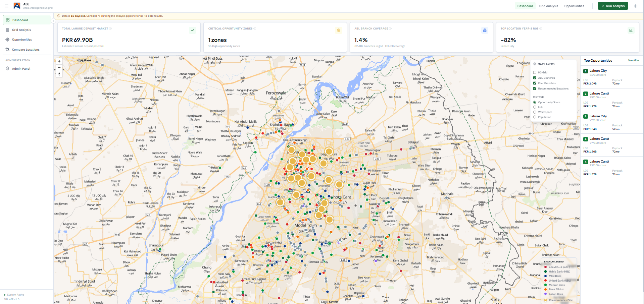
Task: Open Compare Locations in the sidebar
Action: click(27, 50)
